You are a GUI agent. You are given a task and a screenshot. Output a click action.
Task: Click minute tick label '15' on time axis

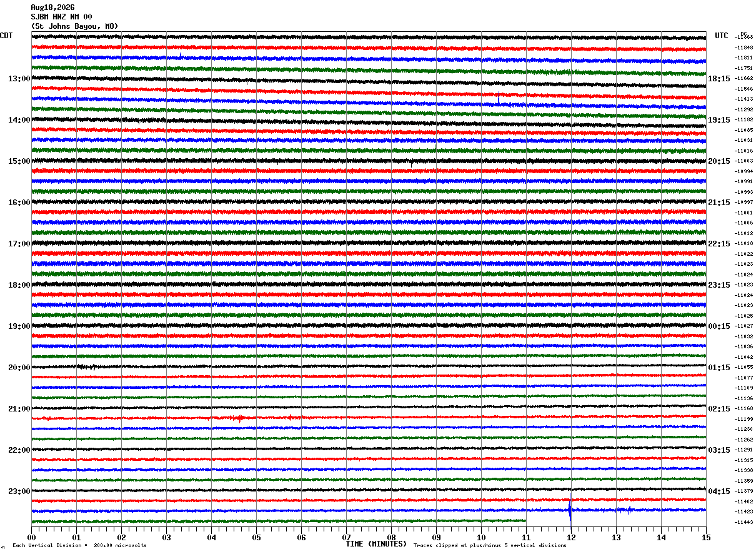click(x=706, y=537)
